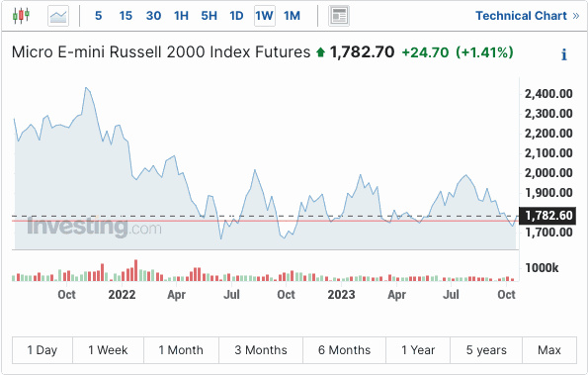This screenshot has height=375, width=588.
Task: Click the 1,782.70 last price
Action: click(362, 52)
